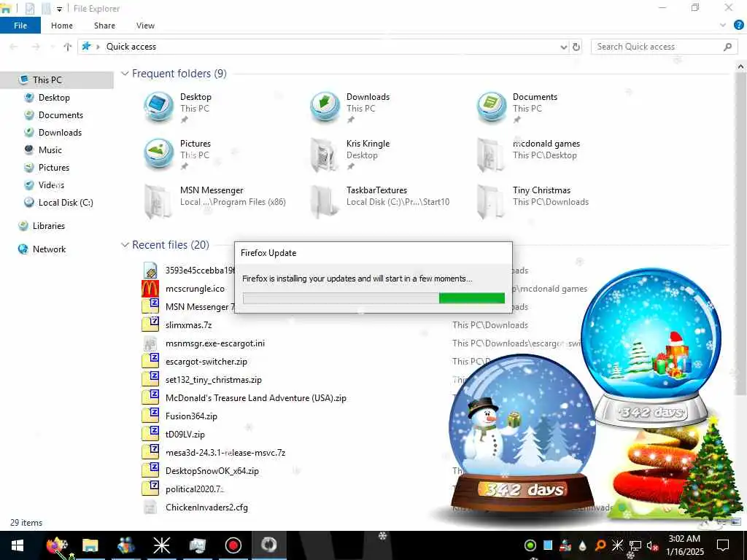The height and width of the screenshot is (560, 747).
Task: Open the Help question mark icon
Action: pos(738,26)
